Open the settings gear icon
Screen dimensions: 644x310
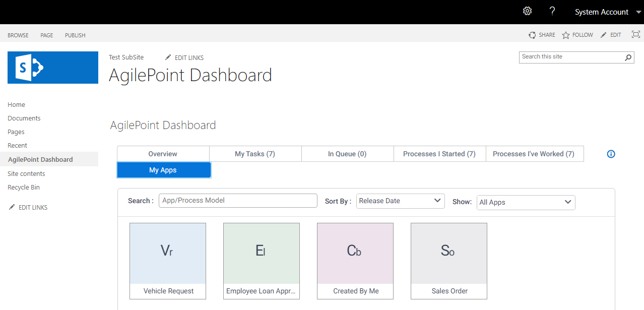[527, 11]
